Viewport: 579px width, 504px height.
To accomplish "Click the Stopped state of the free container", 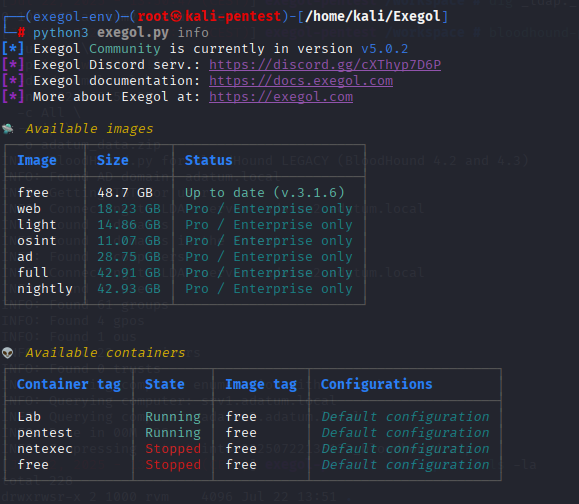I will 173,464.
